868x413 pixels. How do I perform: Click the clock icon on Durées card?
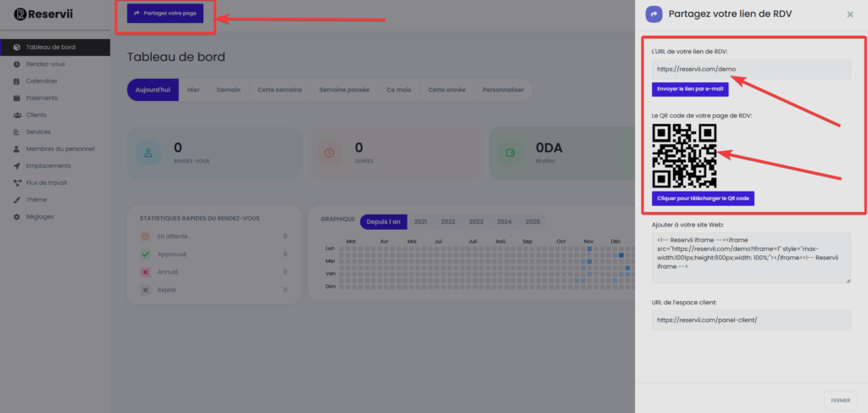(329, 153)
